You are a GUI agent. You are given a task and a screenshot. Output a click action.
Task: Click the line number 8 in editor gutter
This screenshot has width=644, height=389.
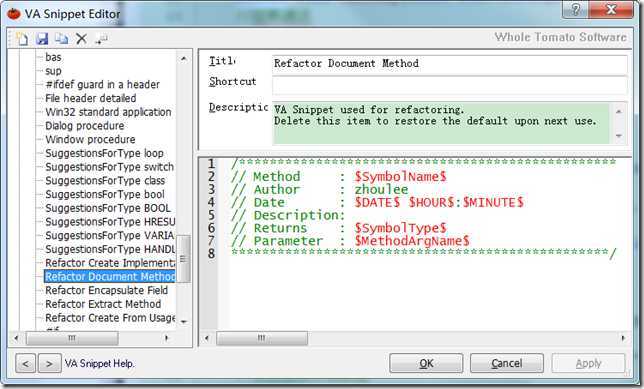pyautogui.click(x=211, y=253)
